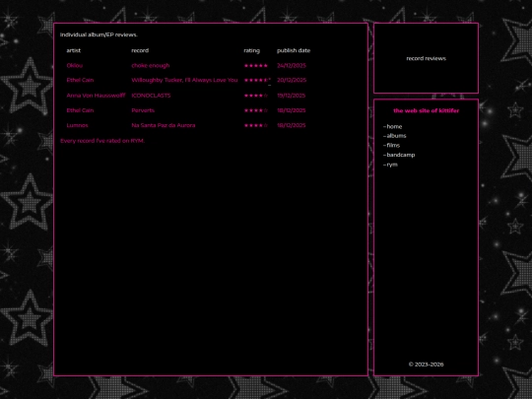Image resolution: width=532 pixels, height=399 pixels.
Task: Open the films page in the sidebar
Action: click(393, 145)
